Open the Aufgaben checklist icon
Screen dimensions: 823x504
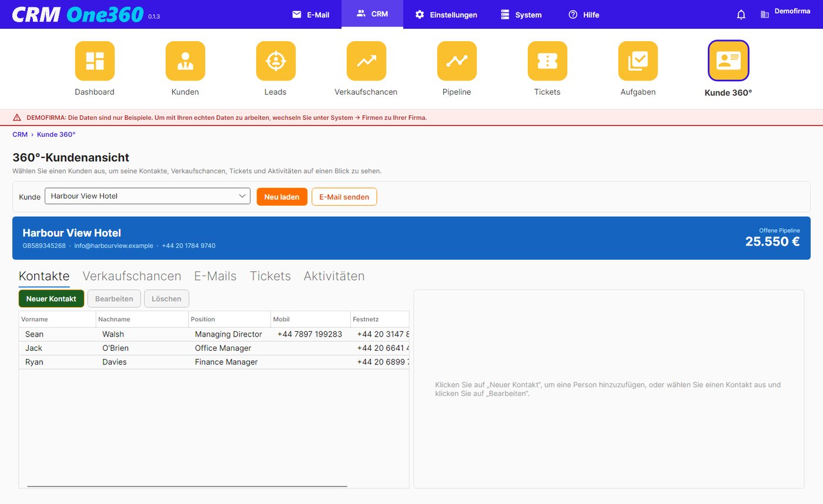(x=638, y=61)
